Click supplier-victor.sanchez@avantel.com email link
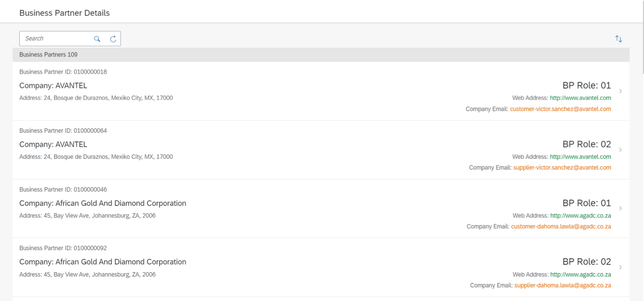644x301 pixels. click(x=562, y=167)
